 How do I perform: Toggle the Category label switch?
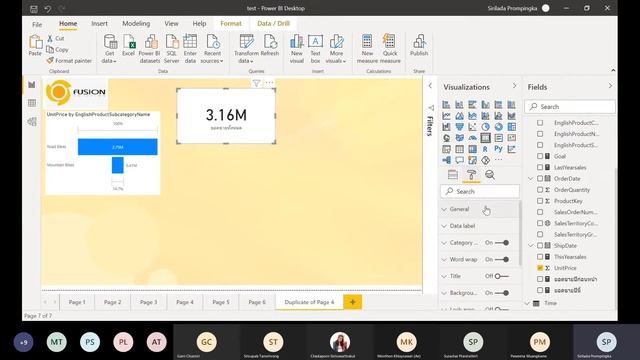pyautogui.click(x=502, y=243)
